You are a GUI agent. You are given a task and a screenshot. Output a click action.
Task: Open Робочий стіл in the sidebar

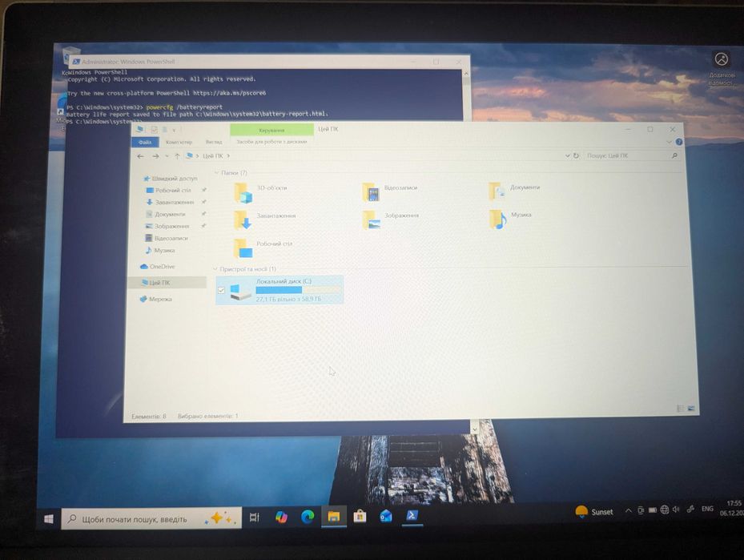pyautogui.click(x=168, y=191)
